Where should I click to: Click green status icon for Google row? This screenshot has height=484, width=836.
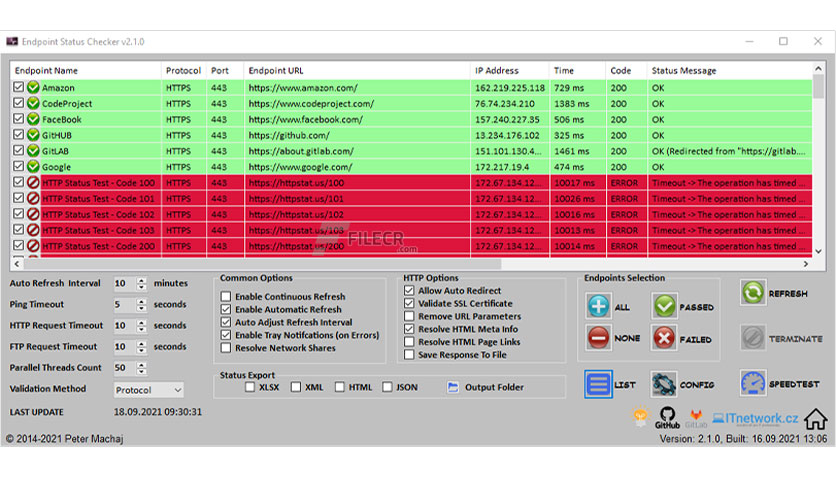coord(33,166)
